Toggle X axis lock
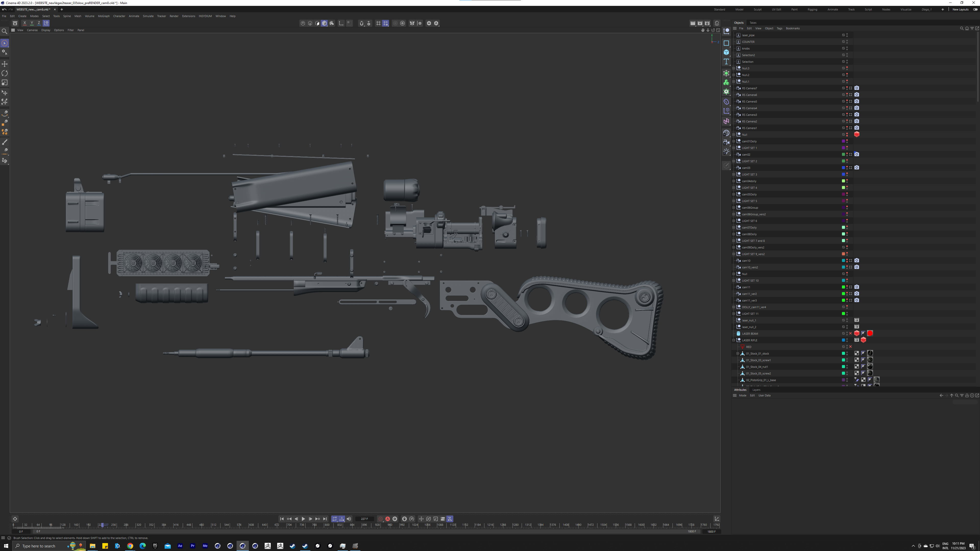This screenshot has width=980, height=551. coord(25,23)
